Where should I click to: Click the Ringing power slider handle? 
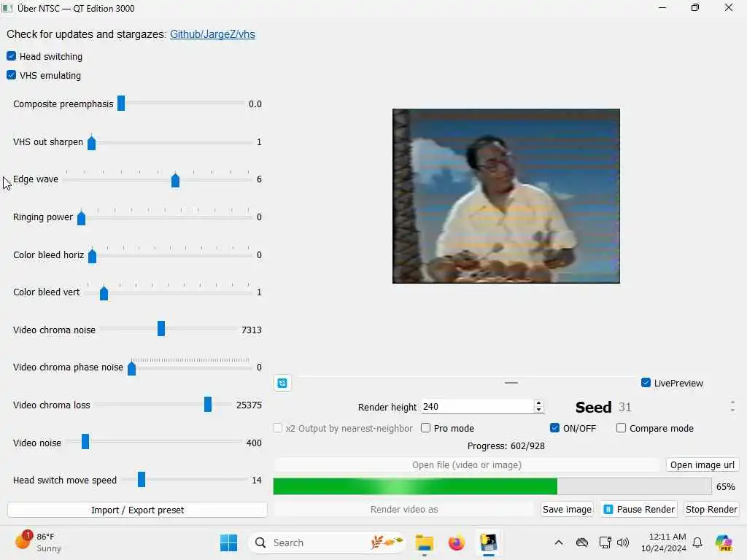coord(82,217)
